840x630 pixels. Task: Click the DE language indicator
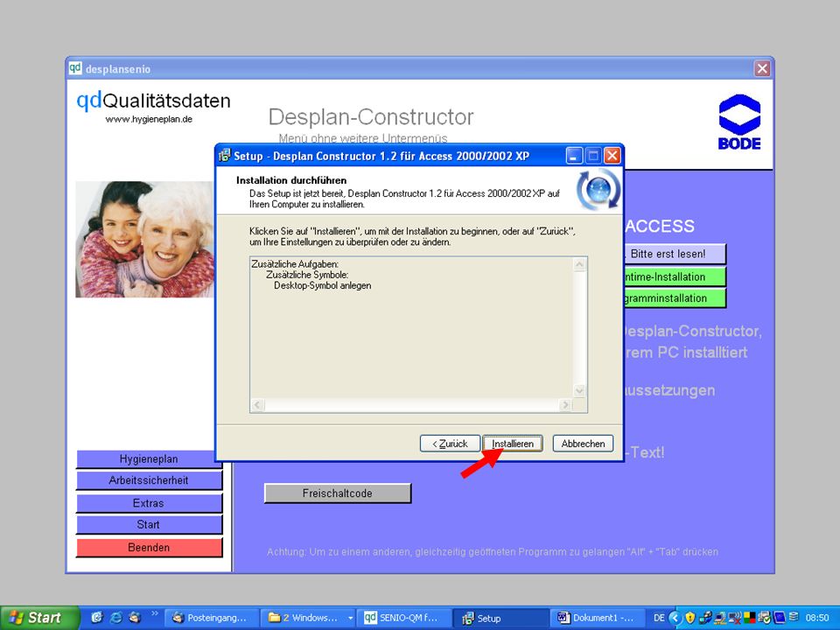(x=658, y=618)
